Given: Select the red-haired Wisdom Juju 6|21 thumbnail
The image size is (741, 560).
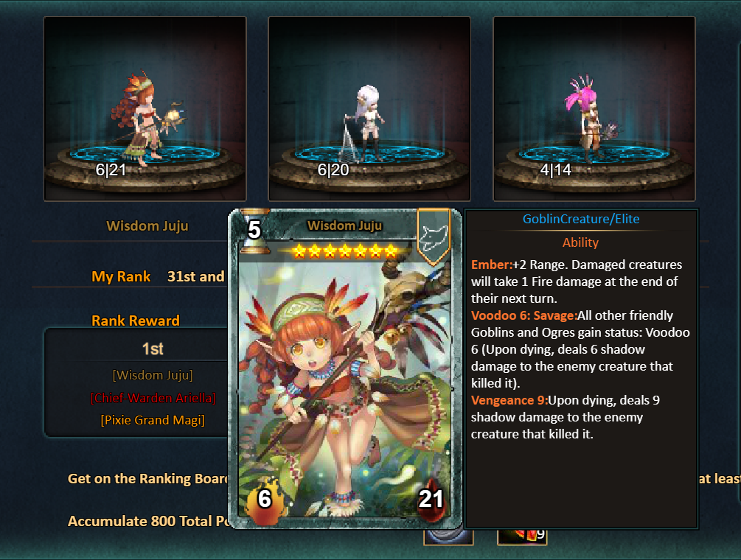Looking at the screenshot, I should [x=145, y=109].
